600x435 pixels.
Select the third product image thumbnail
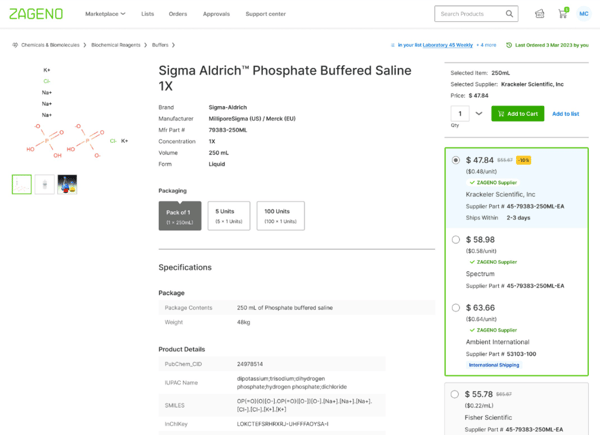67,184
